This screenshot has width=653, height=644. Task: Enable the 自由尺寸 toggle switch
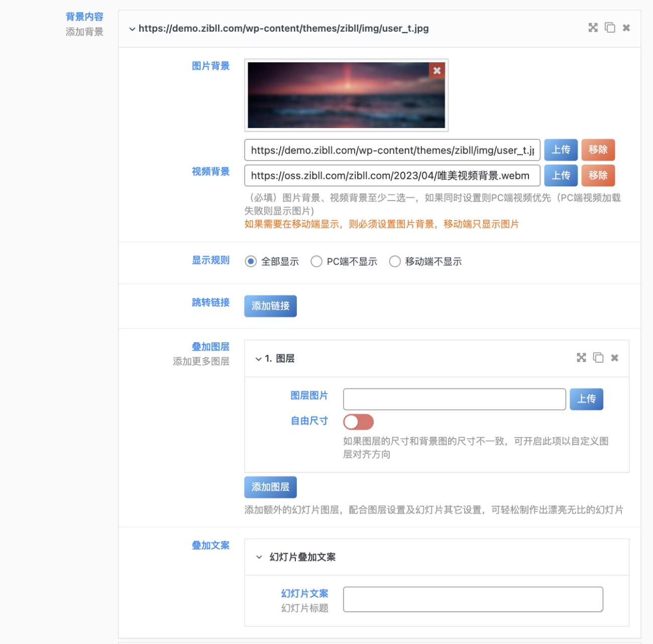click(x=358, y=422)
